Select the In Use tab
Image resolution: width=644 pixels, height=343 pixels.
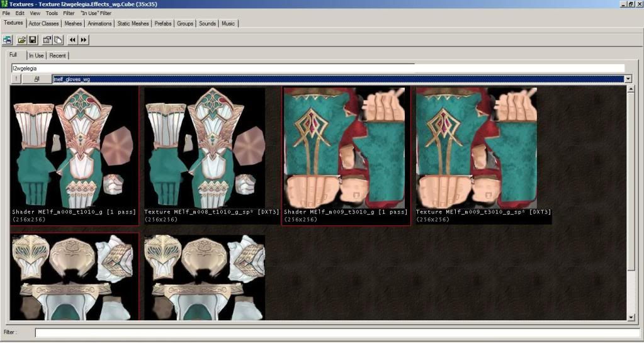coord(36,55)
